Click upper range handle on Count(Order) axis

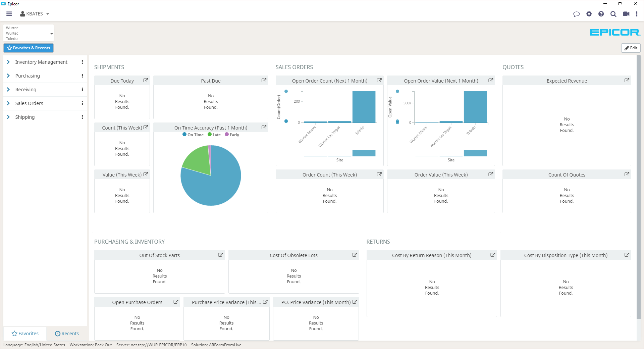(x=286, y=91)
